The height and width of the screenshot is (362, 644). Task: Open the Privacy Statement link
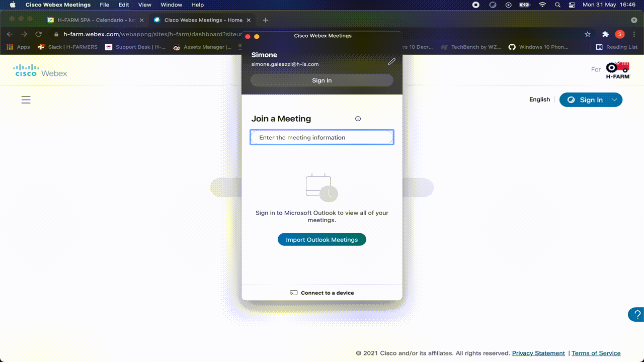(x=538, y=353)
